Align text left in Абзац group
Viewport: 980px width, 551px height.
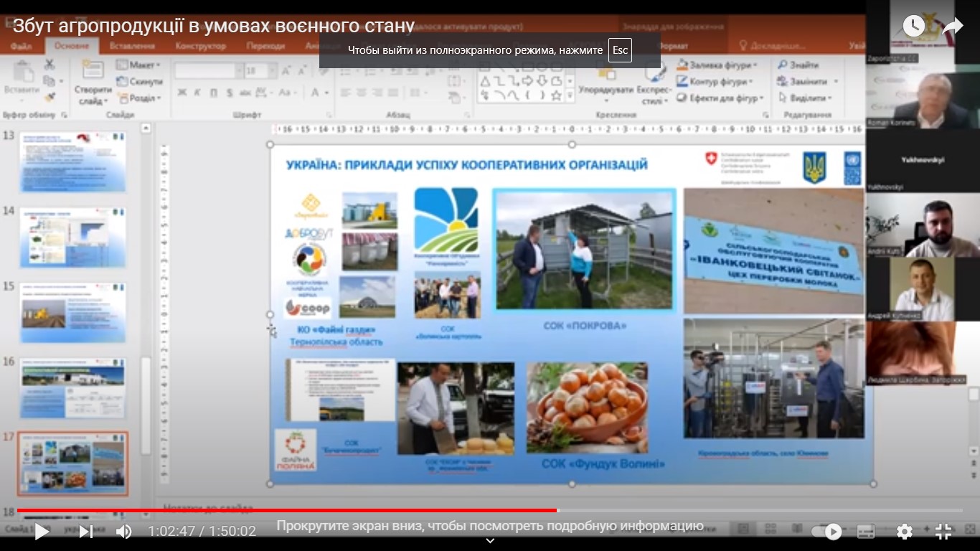[346, 93]
